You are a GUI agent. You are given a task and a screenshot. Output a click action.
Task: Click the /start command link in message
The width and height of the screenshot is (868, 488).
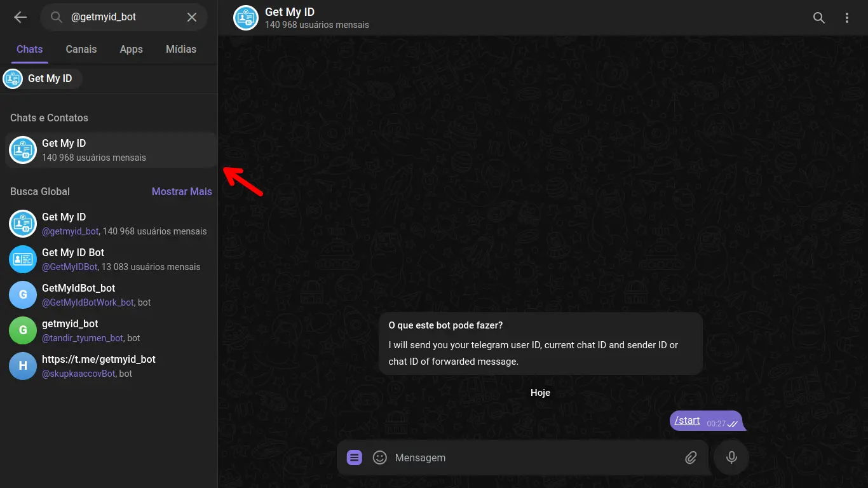coord(687,420)
